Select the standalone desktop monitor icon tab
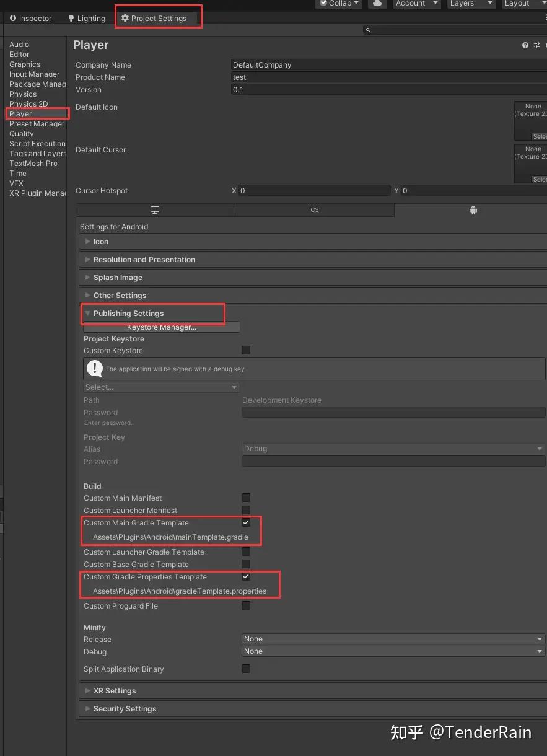The height and width of the screenshot is (756, 547). pyautogui.click(x=155, y=210)
